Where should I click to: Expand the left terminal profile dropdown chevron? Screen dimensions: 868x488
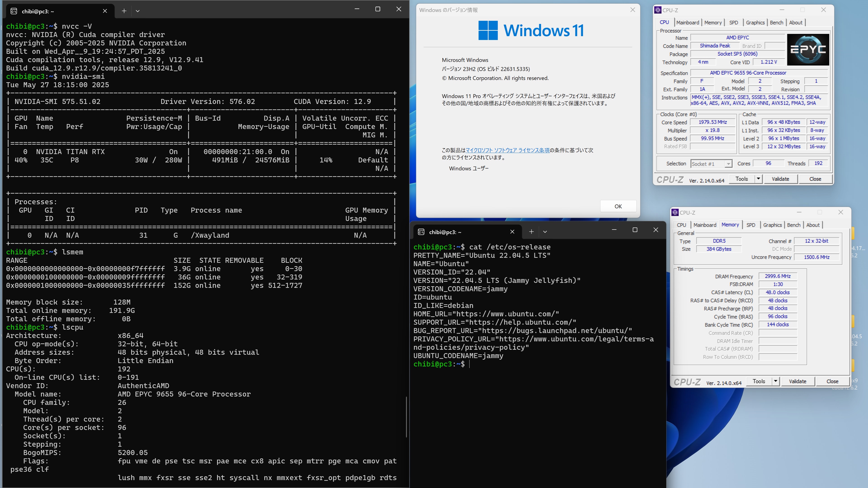click(x=137, y=11)
